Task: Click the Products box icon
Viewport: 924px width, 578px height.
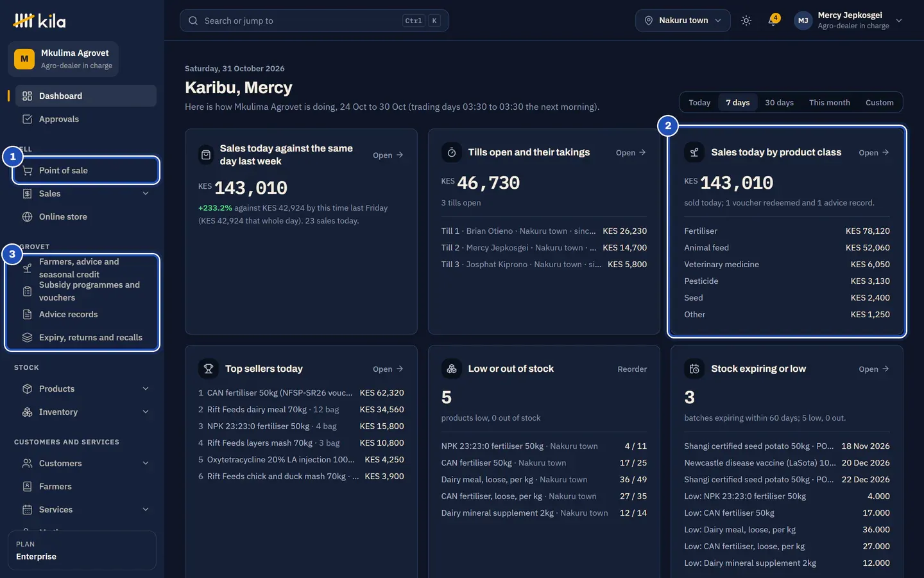Action: click(27, 389)
